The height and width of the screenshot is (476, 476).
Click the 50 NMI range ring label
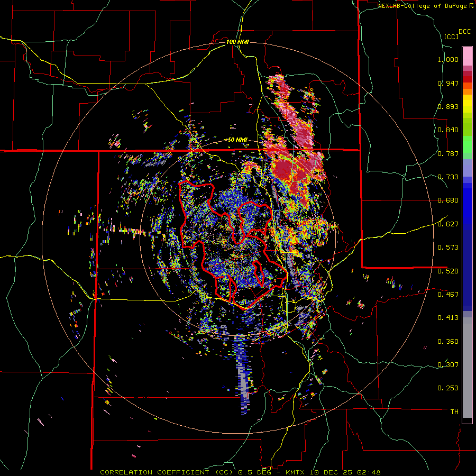[237, 140]
